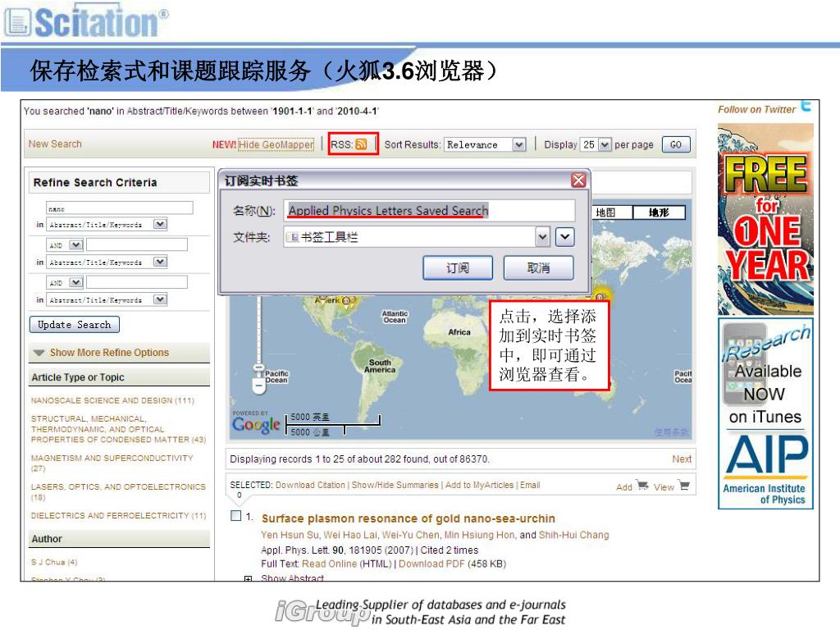Click the New Search link
This screenshot has width=840, height=630.
coord(55,144)
